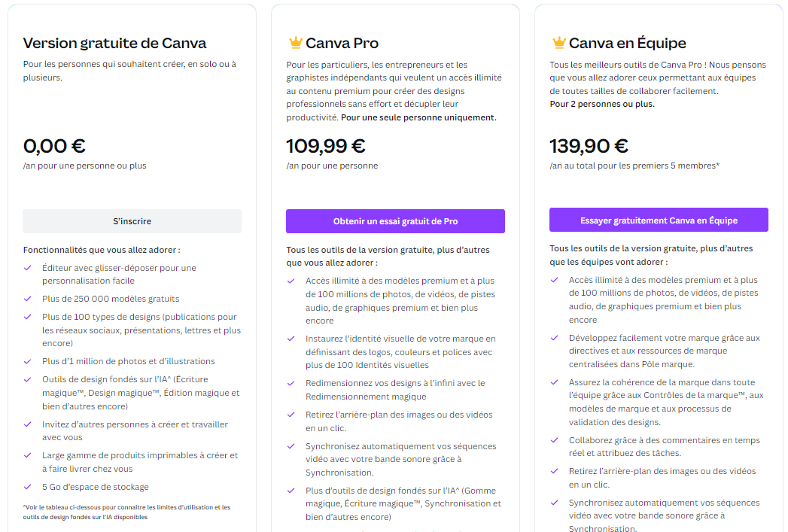Viewport: 788px width, 532px height.
Task: Click checkmark next to Instaurez l'identité visuelle
Action: (291, 339)
